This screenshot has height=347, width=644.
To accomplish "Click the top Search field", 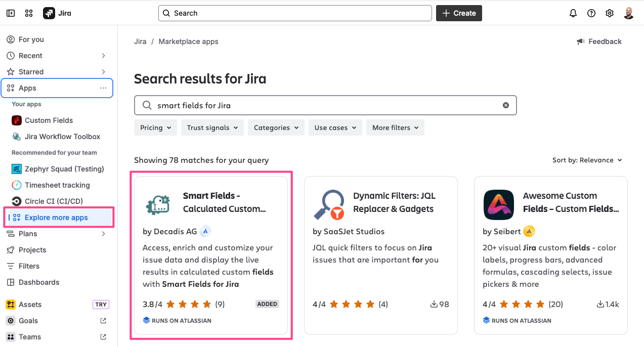I will pos(295,13).
